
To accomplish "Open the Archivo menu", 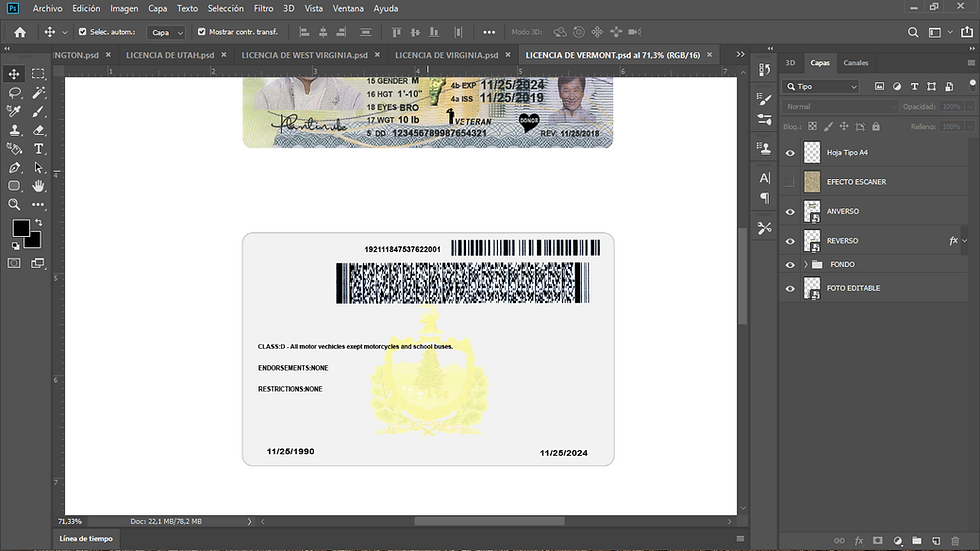I will click(48, 8).
